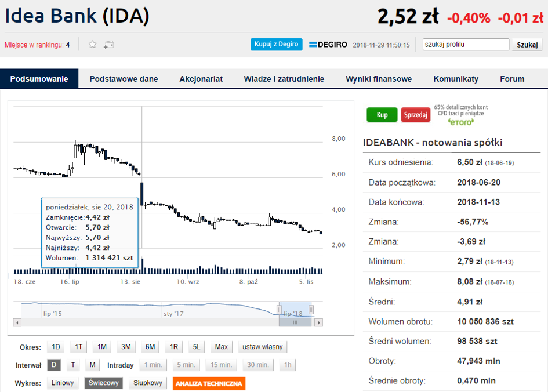The width and height of the screenshot is (548, 392).
Task: Click the 2018-11-29 11:50:15 timestamp
Action: [382, 45]
